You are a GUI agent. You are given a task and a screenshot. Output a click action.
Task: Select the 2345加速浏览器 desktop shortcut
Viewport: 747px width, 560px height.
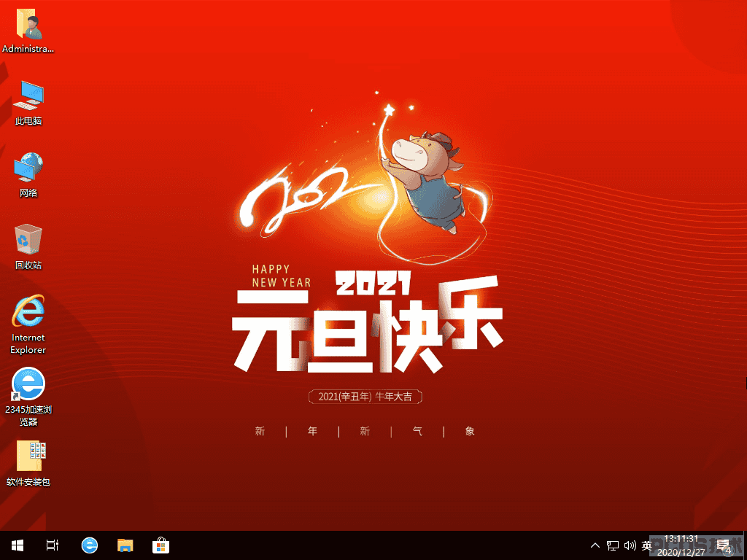point(28,397)
